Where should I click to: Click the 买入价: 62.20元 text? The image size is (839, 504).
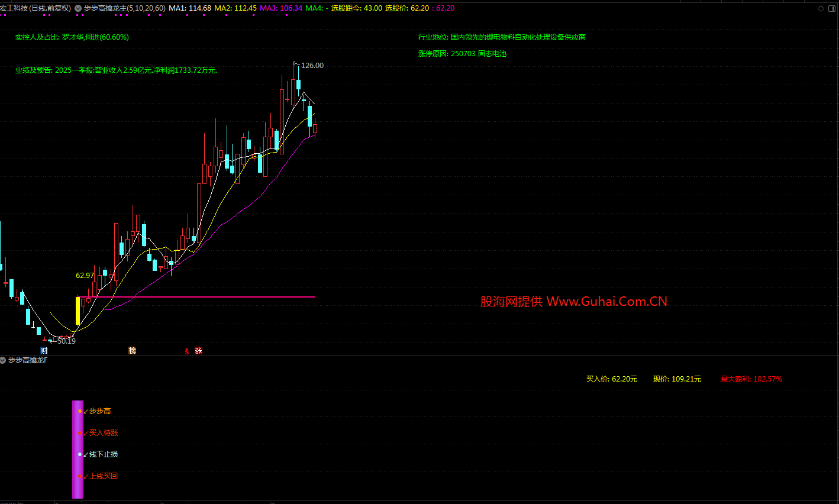coord(612,379)
